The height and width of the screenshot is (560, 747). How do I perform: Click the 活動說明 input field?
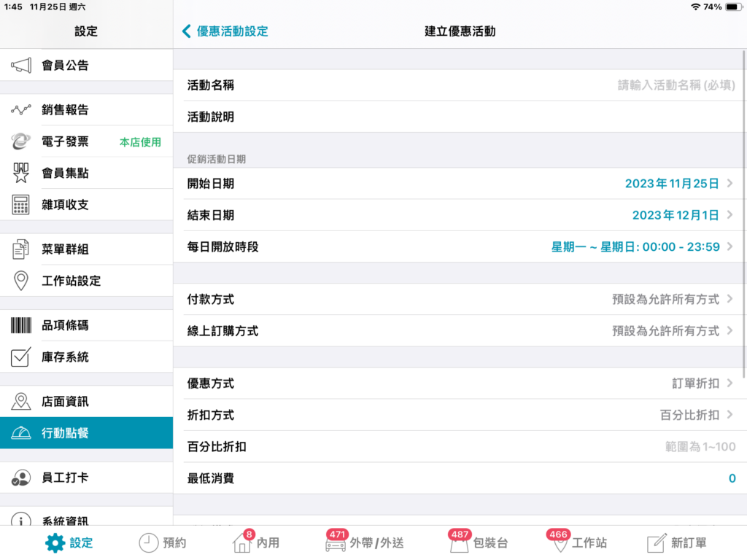click(460, 117)
